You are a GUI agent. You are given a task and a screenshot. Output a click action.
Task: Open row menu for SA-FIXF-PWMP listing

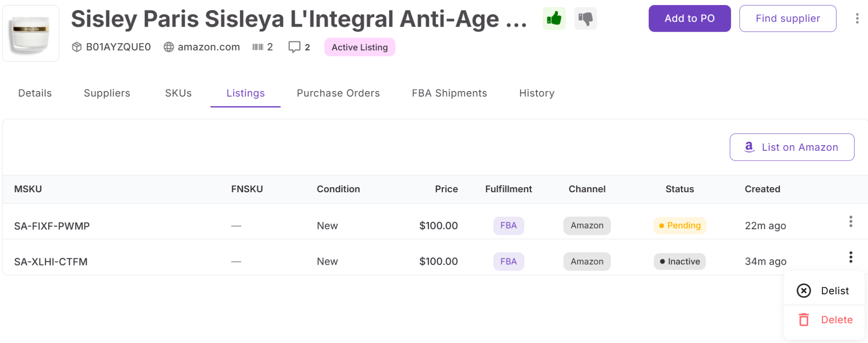(x=850, y=221)
